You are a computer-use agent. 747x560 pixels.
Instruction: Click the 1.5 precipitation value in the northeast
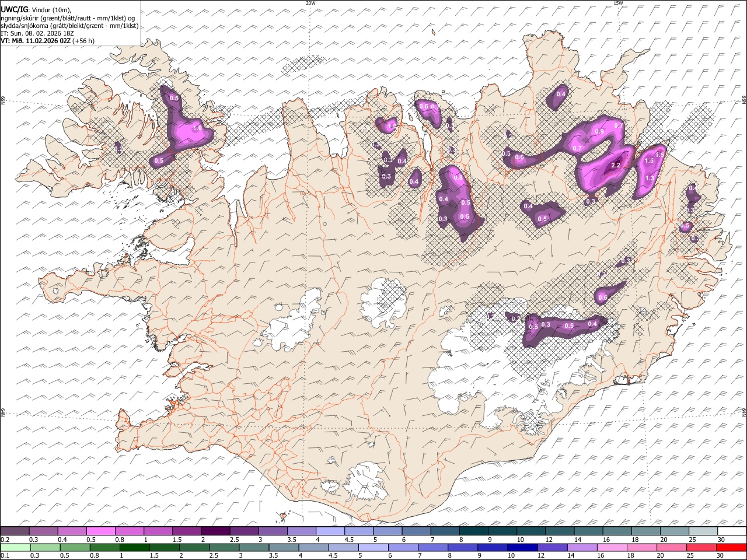tap(648, 161)
